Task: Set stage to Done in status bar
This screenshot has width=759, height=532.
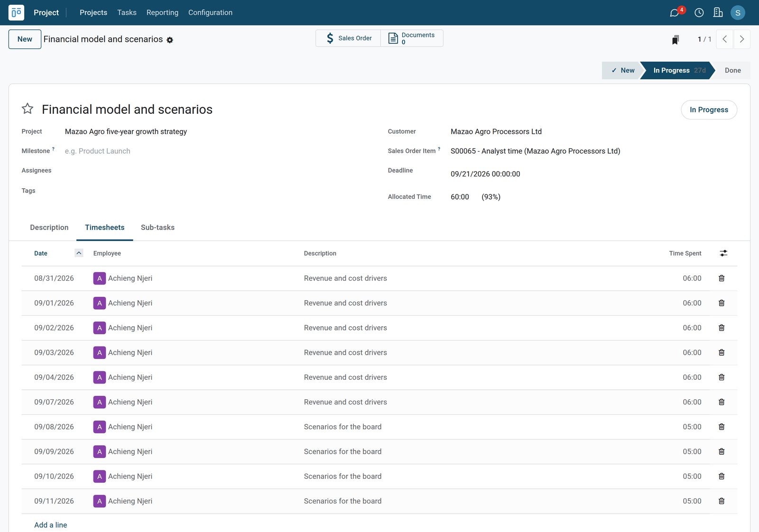Action: (732, 71)
